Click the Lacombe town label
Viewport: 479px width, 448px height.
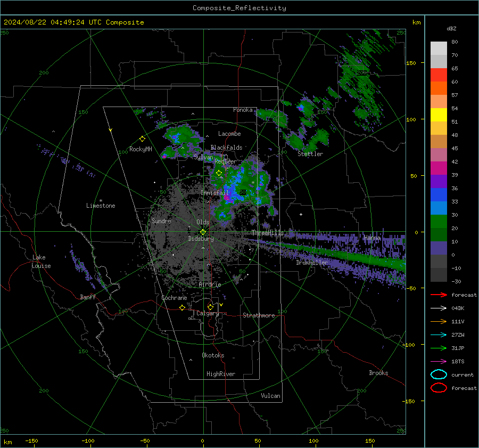[229, 134]
